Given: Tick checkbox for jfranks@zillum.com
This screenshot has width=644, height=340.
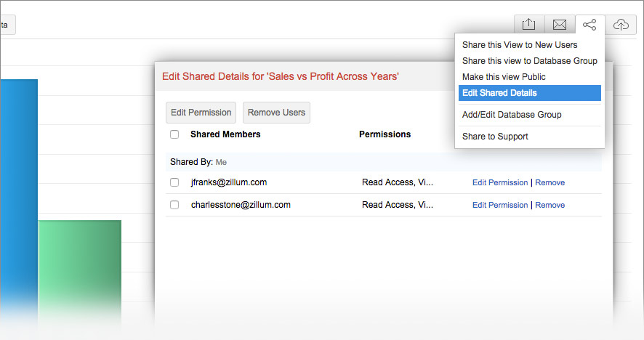Looking at the screenshot, I should pyautogui.click(x=174, y=182).
